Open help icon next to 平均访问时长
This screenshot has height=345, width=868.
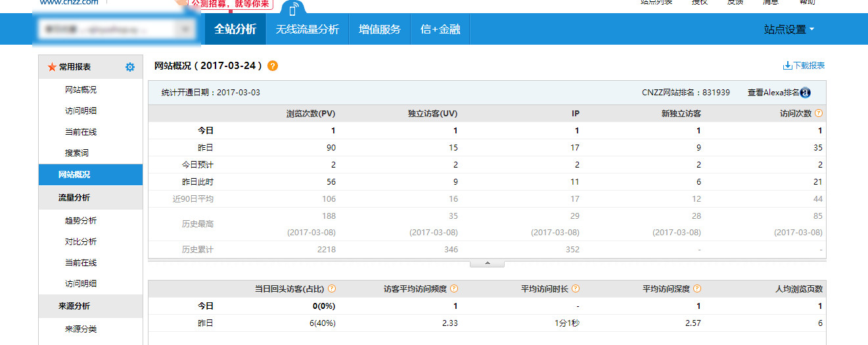click(576, 288)
